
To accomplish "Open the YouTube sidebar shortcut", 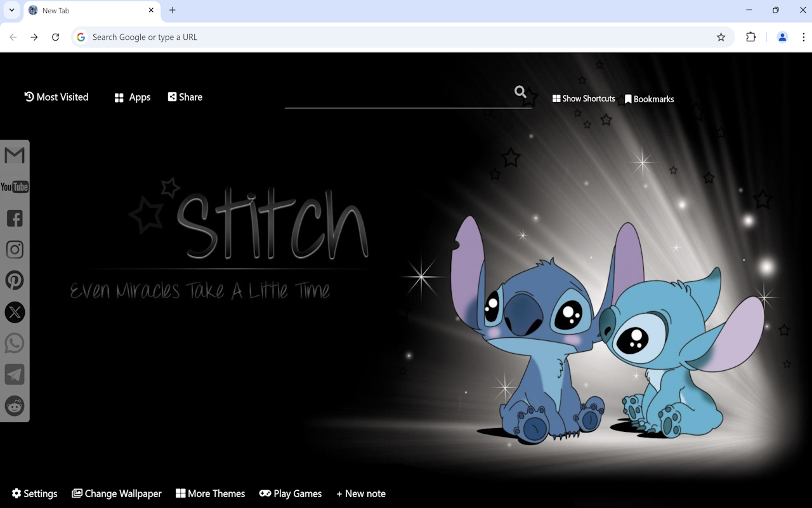I will coord(14,186).
